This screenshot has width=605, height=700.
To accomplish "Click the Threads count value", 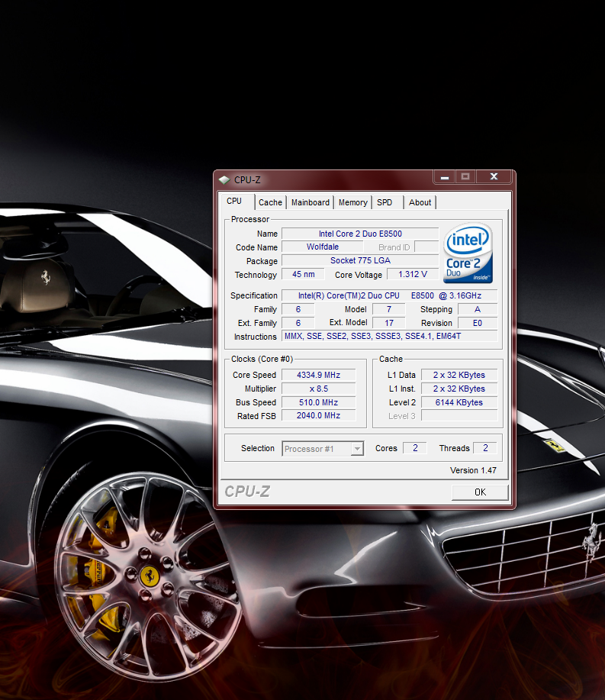I will click(485, 448).
